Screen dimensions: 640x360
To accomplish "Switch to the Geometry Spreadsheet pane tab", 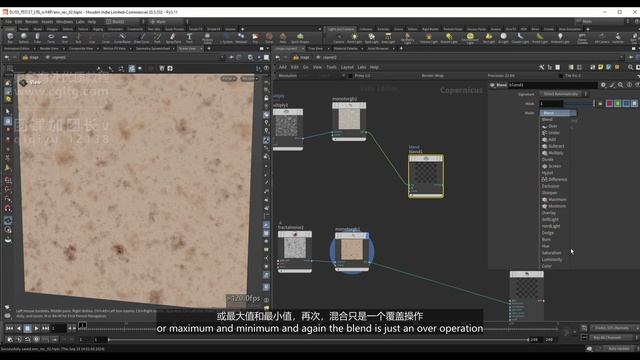I will [x=152, y=49].
